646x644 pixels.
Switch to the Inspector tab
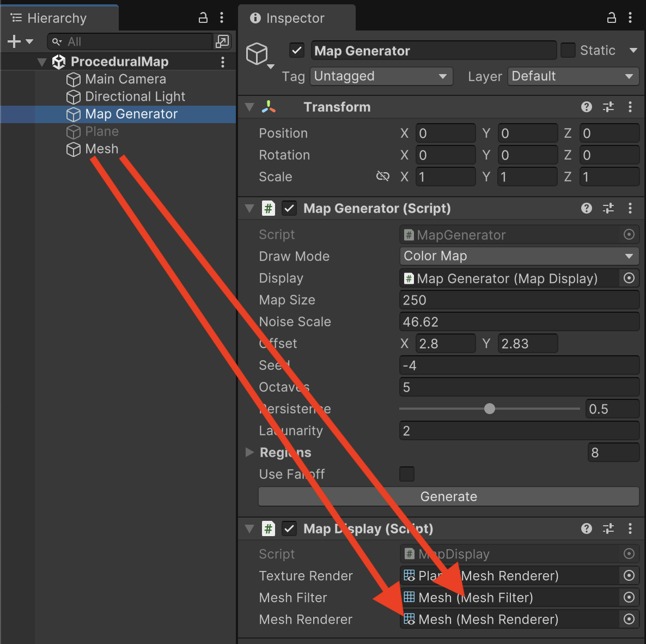click(x=296, y=18)
